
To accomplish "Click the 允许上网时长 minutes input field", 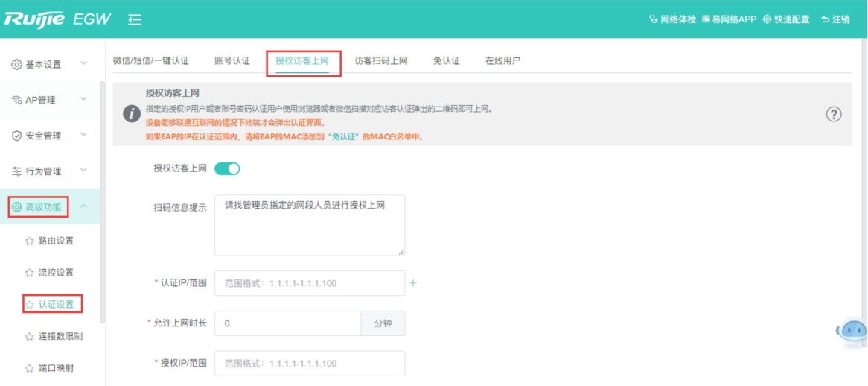I will point(288,323).
